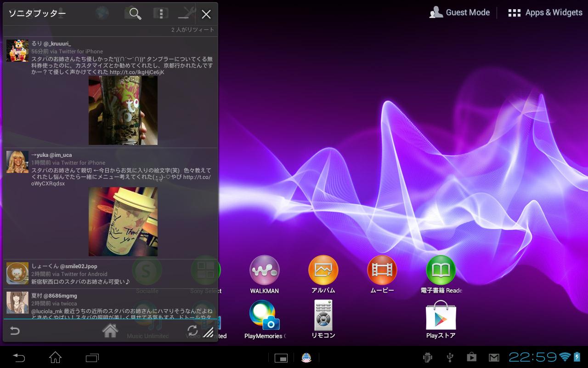Open the アルバム app
The image size is (588, 368).
tap(323, 275)
